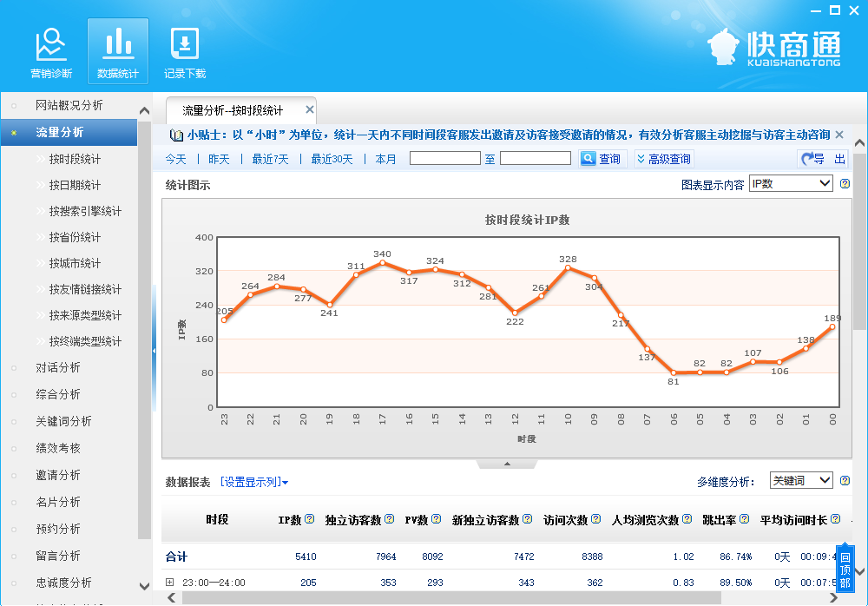
Task: Open the 营销诊断 marketing diagnosis icon
Action: (x=51, y=52)
